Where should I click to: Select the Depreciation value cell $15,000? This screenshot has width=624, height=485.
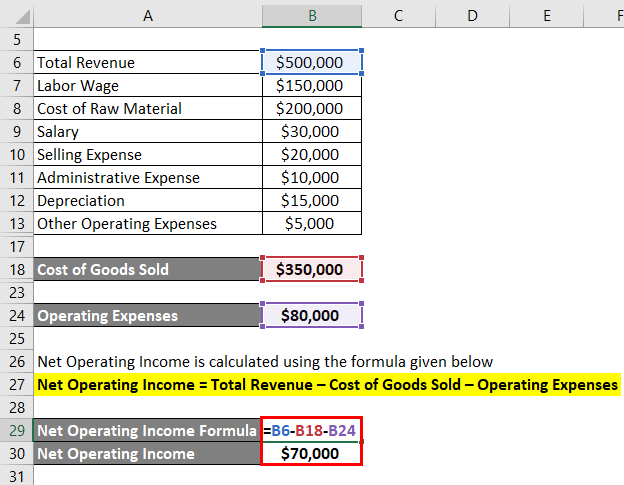point(311,200)
